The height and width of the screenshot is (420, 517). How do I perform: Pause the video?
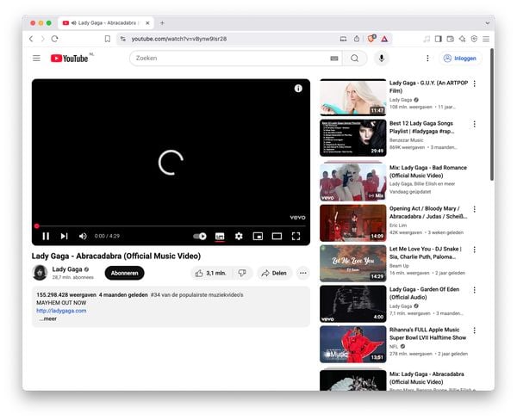[x=46, y=236]
